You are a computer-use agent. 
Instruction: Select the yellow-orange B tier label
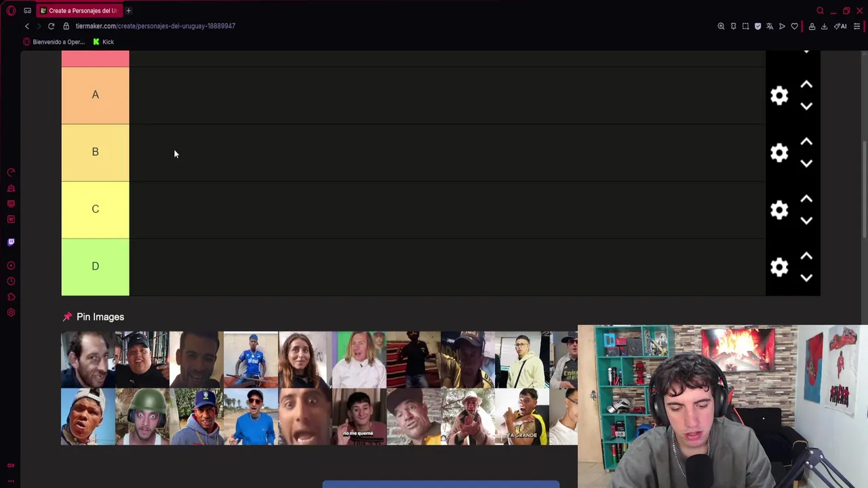[95, 152]
